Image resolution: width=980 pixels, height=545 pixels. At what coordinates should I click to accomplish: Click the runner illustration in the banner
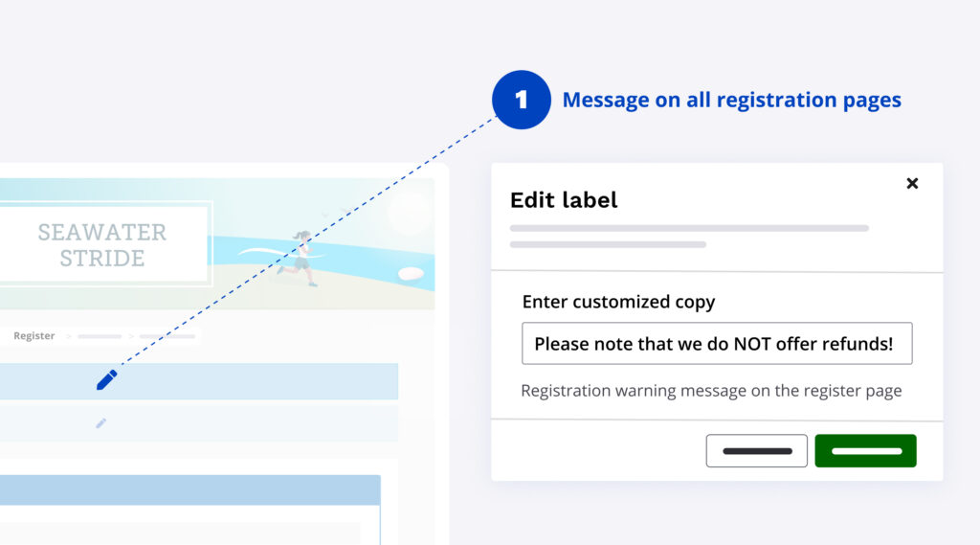coord(299,258)
